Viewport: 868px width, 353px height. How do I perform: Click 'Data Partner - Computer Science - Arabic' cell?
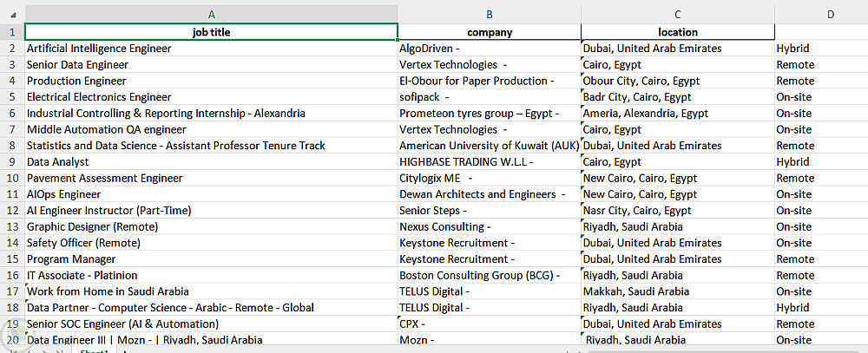pos(212,308)
